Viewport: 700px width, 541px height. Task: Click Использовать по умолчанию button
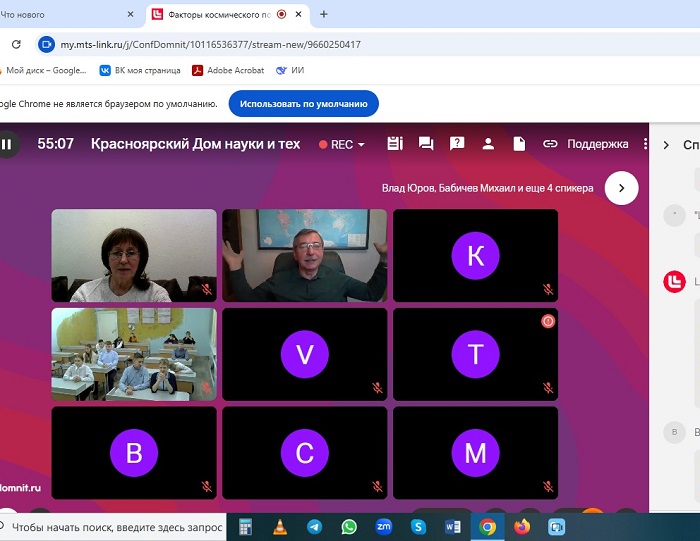tap(303, 104)
